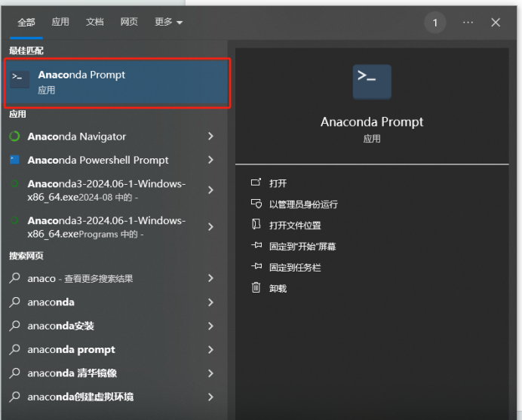Click the Anaconda Prompt terminal icon in best match

(20, 79)
